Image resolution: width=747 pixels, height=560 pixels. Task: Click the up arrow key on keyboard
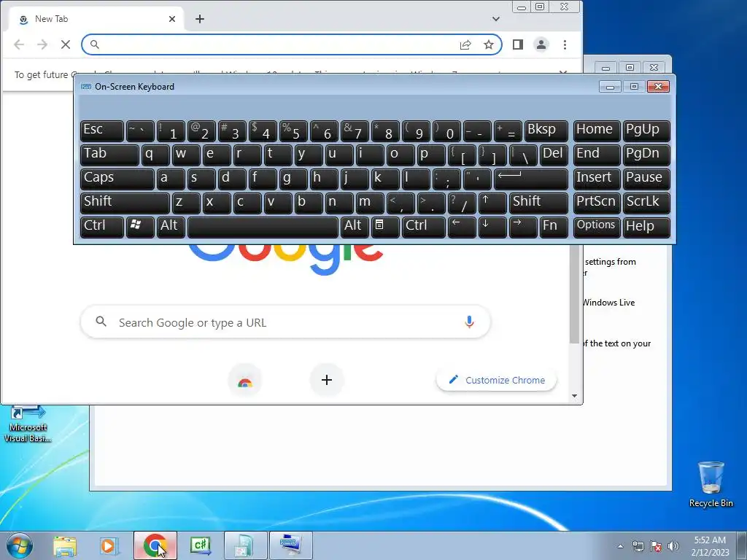pyautogui.click(x=492, y=203)
